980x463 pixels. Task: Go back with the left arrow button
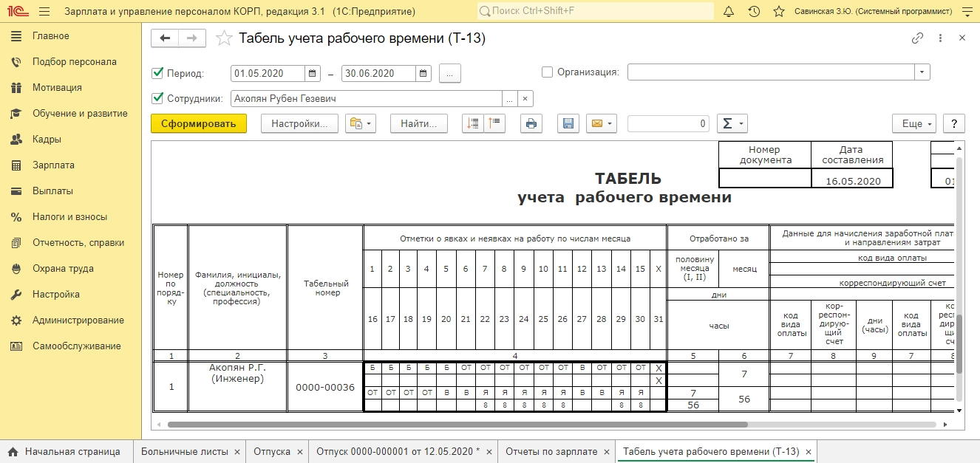pos(165,38)
